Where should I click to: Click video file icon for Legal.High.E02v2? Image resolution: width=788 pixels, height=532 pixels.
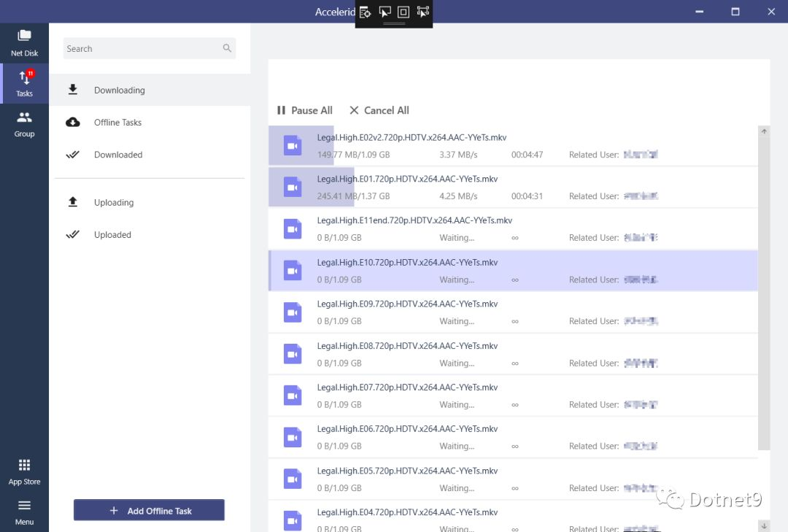pyautogui.click(x=293, y=146)
